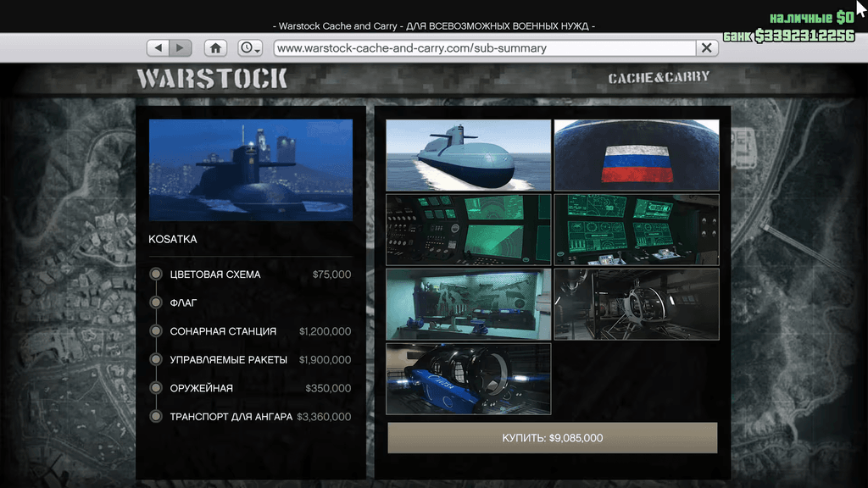Select the Цветовая схема option bullet

pos(156,274)
